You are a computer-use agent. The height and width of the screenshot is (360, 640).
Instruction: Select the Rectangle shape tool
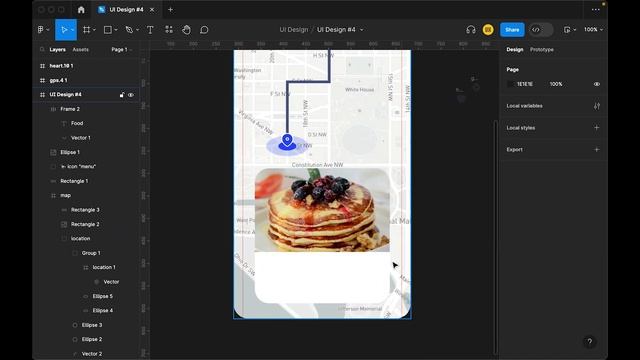[x=108, y=29]
